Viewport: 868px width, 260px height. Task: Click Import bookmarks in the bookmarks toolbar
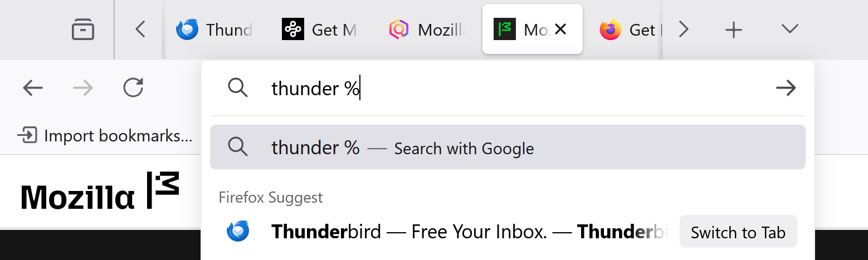click(106, 135)
